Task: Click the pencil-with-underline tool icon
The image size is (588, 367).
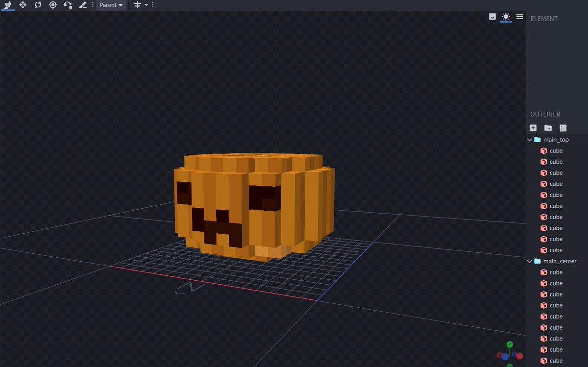Action: pyautogui.click(x=82, y=5)
